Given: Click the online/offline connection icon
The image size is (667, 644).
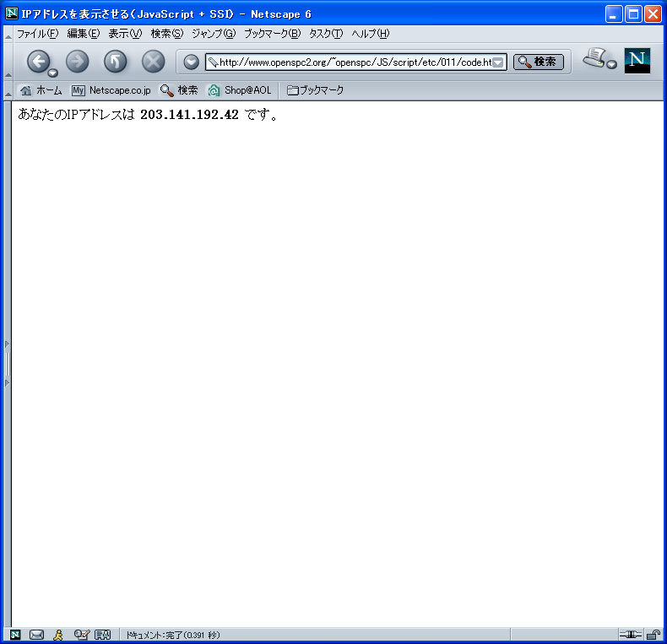Looking at the screenshot, I should [630, 635].
